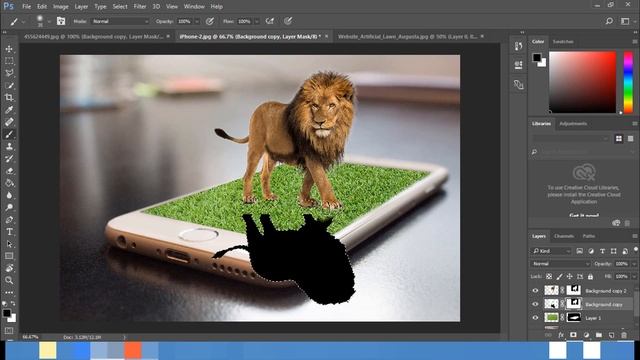The height and width of the screenshot is (360, 640).
Task: Add layer mask button in Layers panel
Action: tap(573, 335)
